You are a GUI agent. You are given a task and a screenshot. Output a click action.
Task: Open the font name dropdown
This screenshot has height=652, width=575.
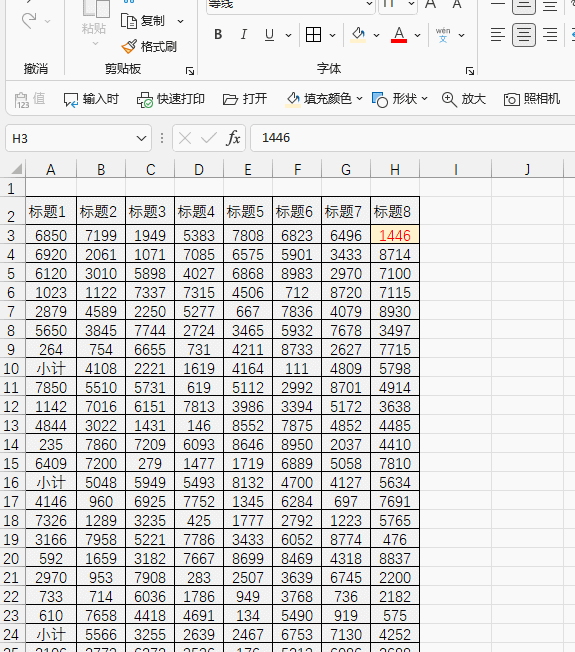[x=369, y=4]
